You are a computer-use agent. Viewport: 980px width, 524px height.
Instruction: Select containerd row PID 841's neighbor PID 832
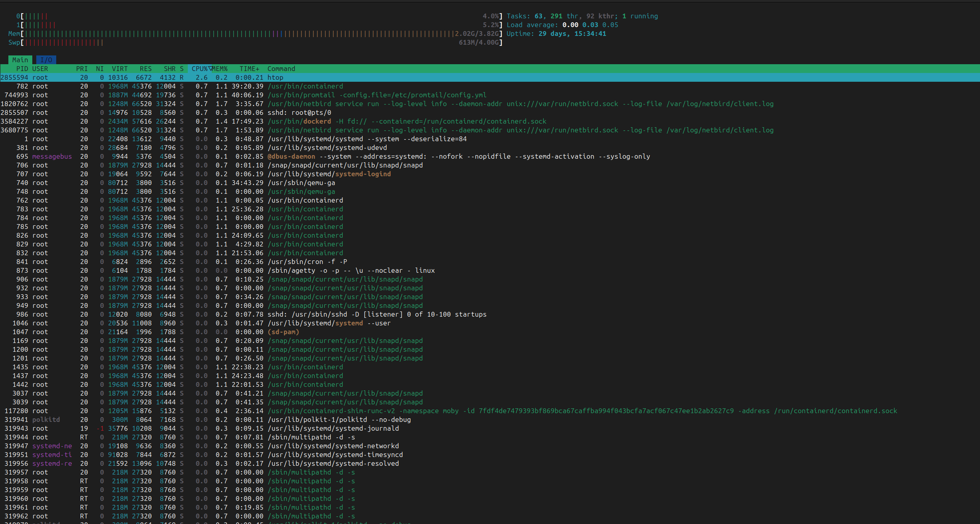(490, 253)
